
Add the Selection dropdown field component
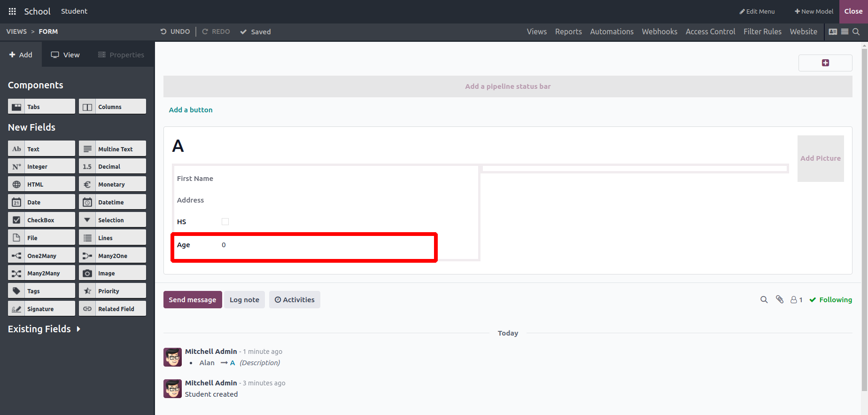(x=112, y=220)
